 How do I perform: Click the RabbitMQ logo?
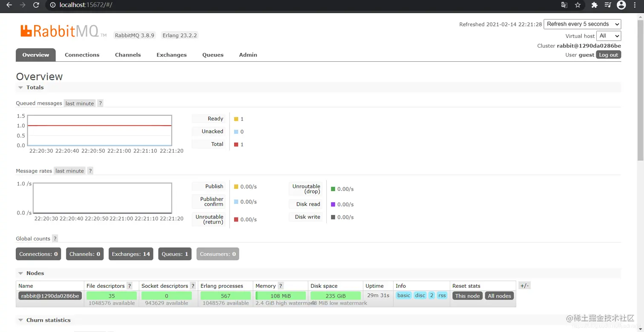(x=63, y=31)
